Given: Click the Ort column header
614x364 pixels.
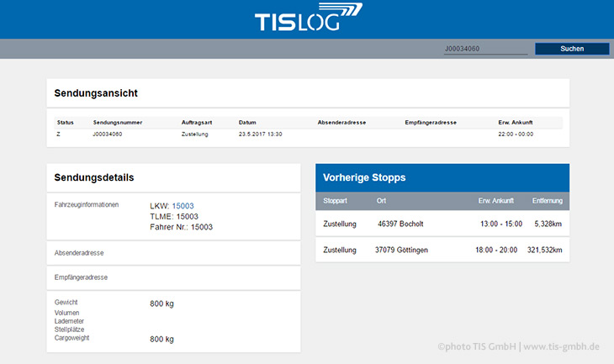Looking at the screenshot, I should [381, 201].
